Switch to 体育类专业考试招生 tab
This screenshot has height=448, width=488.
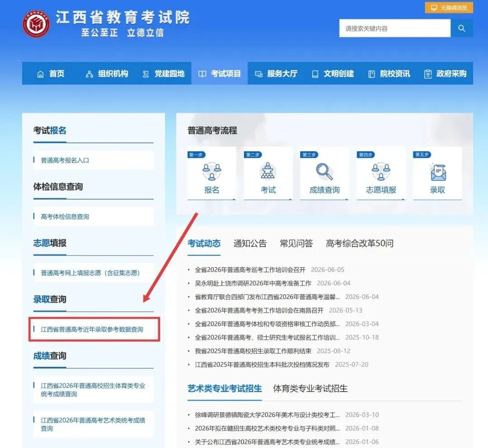(x=310, y=388)
